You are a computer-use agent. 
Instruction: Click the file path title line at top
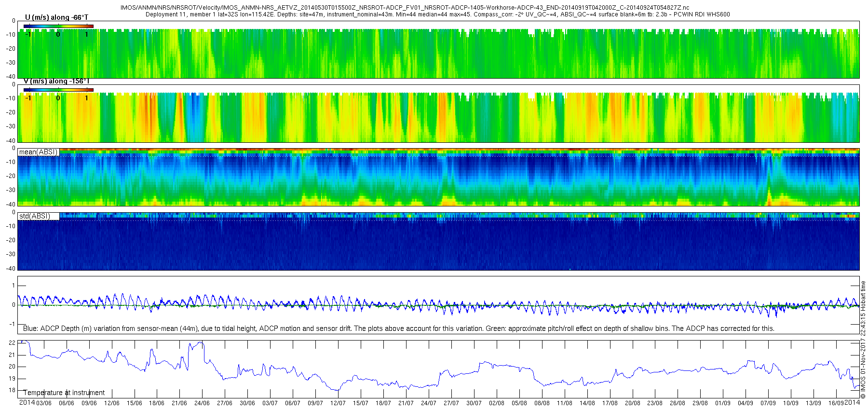[x=405, y=8]
